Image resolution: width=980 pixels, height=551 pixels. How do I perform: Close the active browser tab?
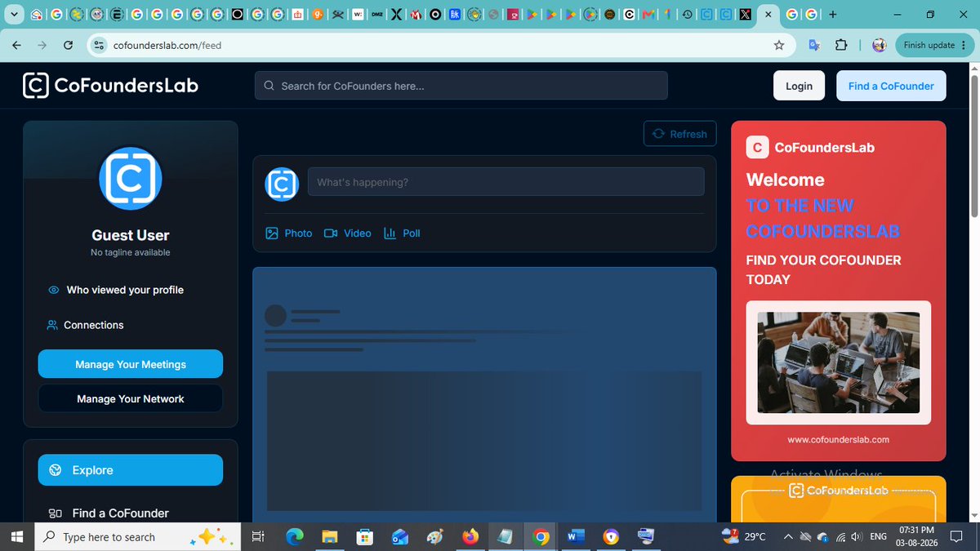click(768, 15)
